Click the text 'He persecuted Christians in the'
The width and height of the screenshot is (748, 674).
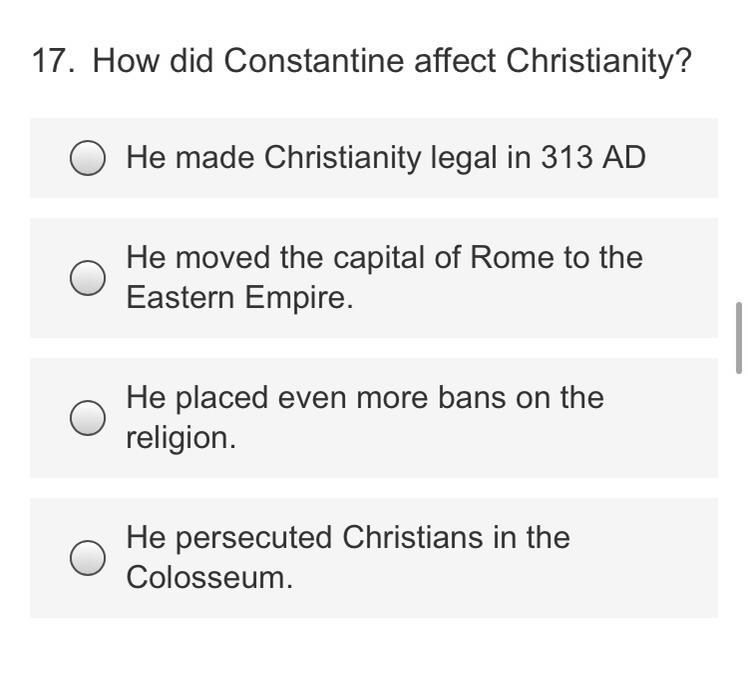coord(347,538)
